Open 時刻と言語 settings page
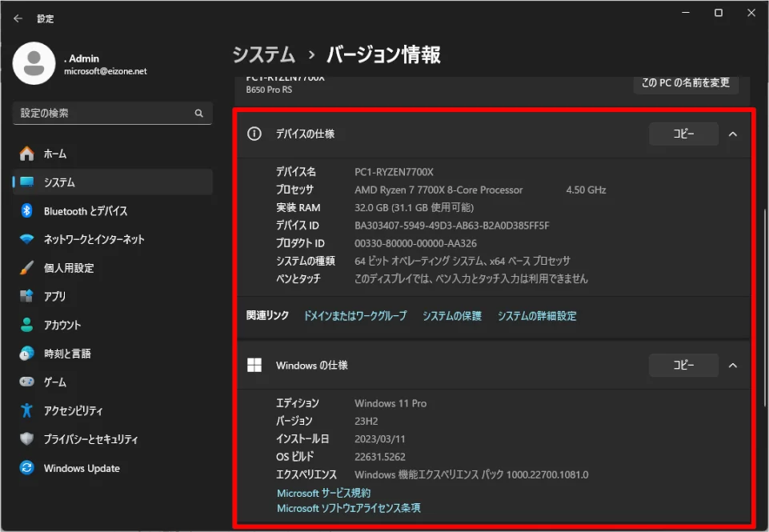 coord(112,353)
